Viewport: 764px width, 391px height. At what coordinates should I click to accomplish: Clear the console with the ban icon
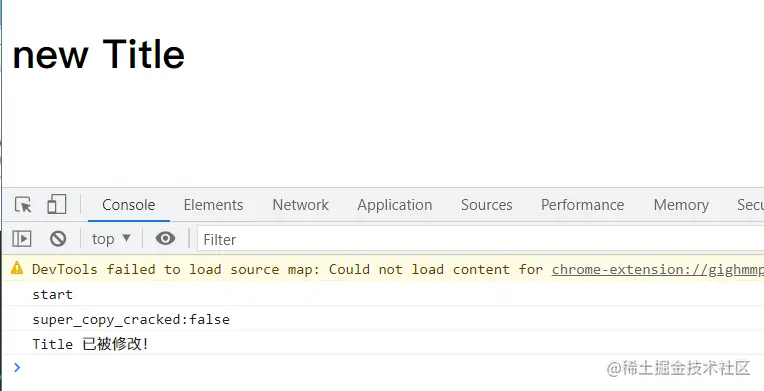click(58, 239)
